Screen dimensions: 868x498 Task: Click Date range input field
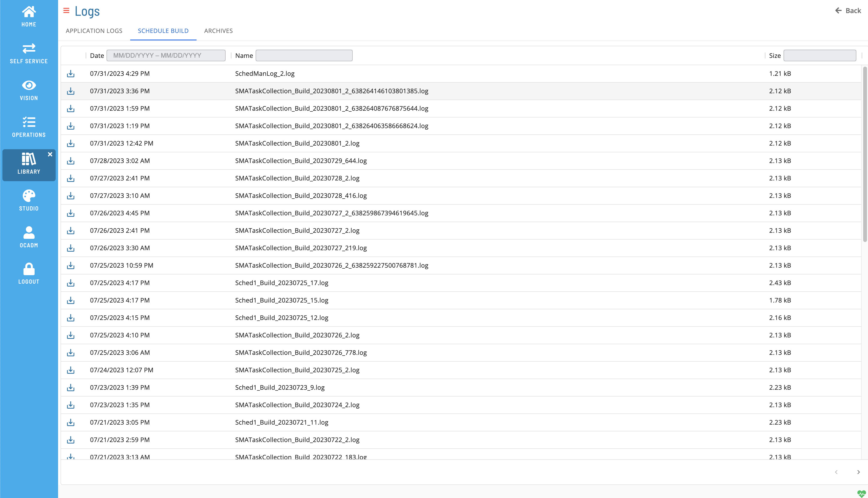(x=166, y=55)
